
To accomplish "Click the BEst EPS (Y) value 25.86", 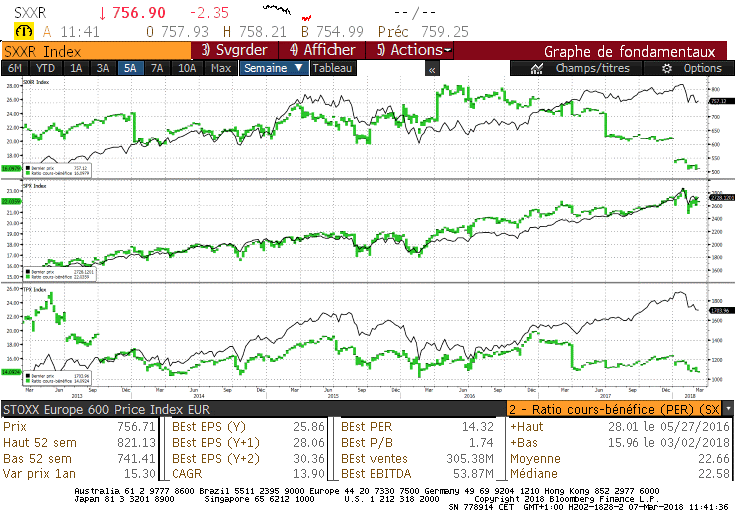I will (x=308, y=427).
